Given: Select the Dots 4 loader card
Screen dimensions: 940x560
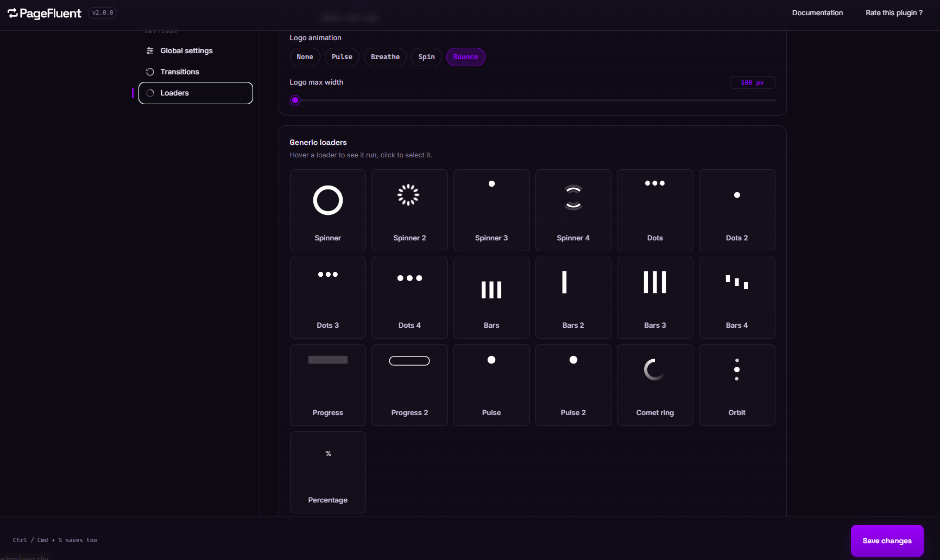Looking at the screenshot, I should (x=409, y=297).
